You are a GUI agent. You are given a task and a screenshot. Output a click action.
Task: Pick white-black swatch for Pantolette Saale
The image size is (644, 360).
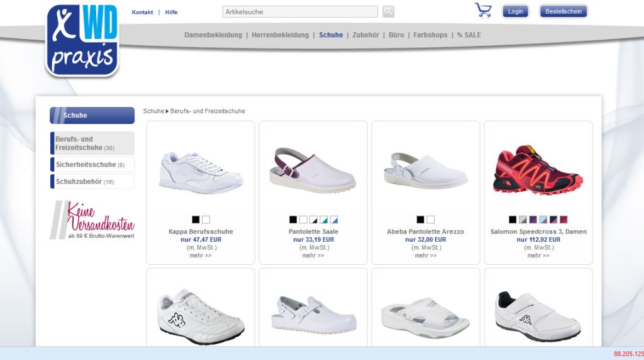tap(313, 220)
